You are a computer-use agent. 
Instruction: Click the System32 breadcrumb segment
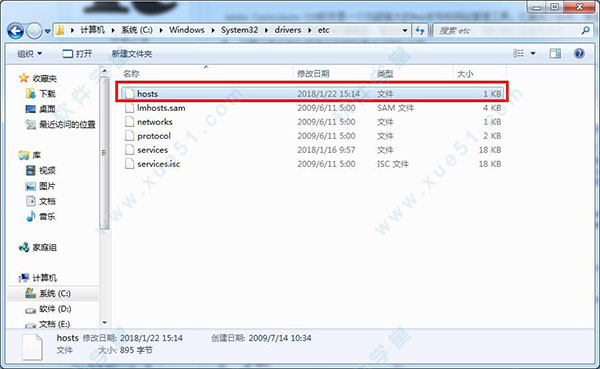[x=239, y=30]
